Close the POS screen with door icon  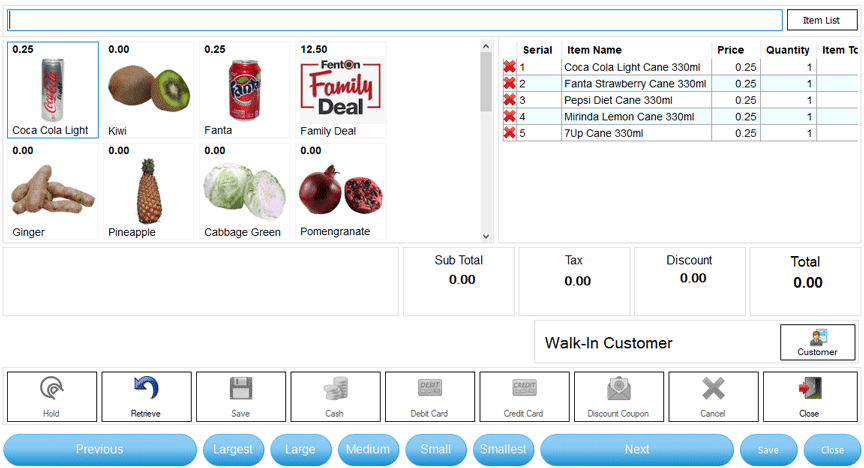pos(810,397)
